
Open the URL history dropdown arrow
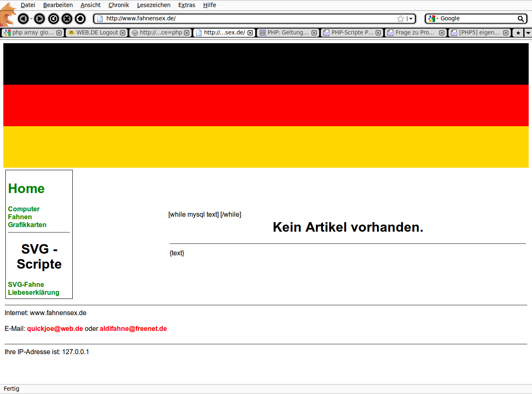coord(411,19)
